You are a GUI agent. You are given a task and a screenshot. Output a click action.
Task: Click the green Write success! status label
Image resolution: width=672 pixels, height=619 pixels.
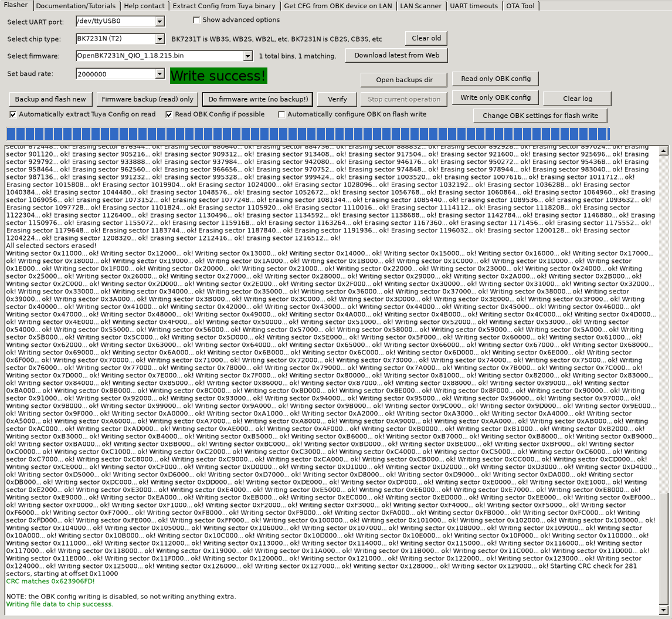coord(219,76)
